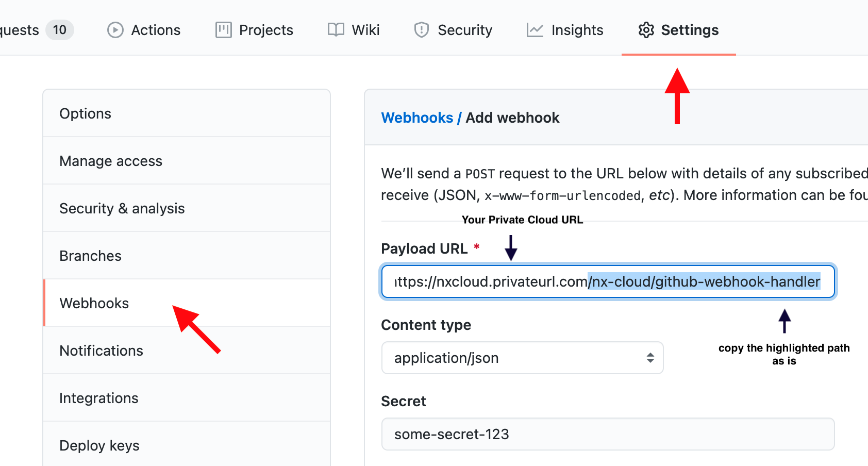The height and width of the screenshot is (466, 868).
Task: Open the Webhooks breadcrumb link
Action: [418, 118]
